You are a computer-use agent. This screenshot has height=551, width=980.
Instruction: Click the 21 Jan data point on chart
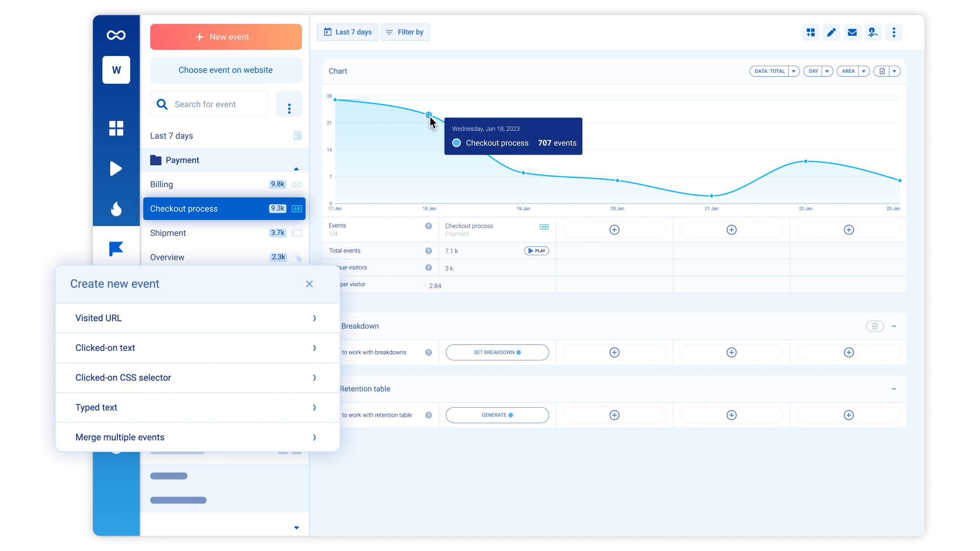[x=712, y=196]
